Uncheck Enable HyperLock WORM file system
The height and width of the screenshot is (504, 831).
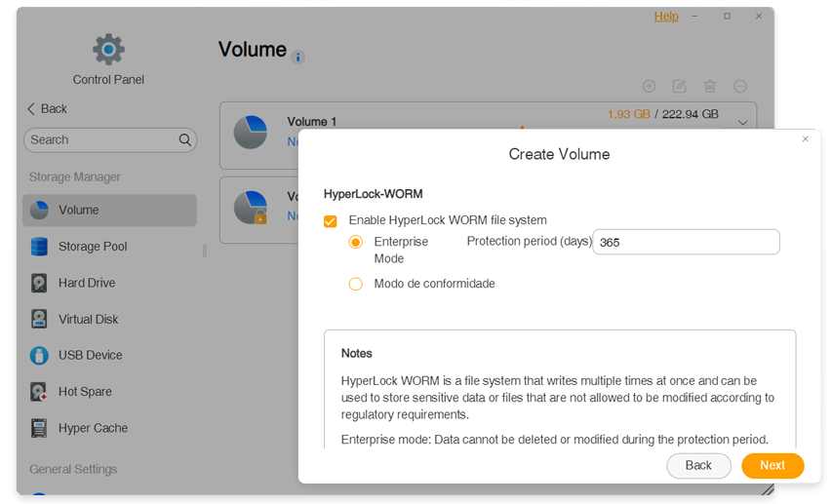(331, 221)
